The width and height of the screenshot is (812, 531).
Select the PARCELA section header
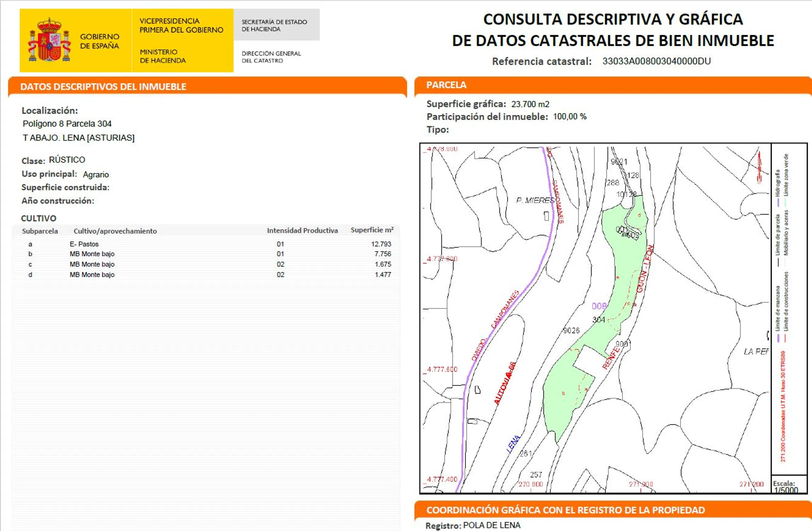(446, 85)
